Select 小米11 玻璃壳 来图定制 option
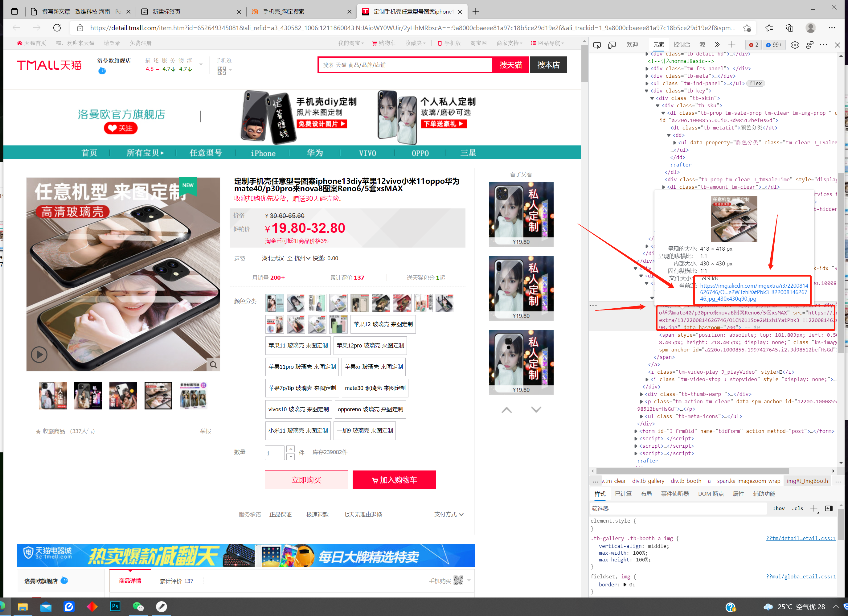This screenshot has width=848, height=616. pyautogui.click(x=298, y=431)
